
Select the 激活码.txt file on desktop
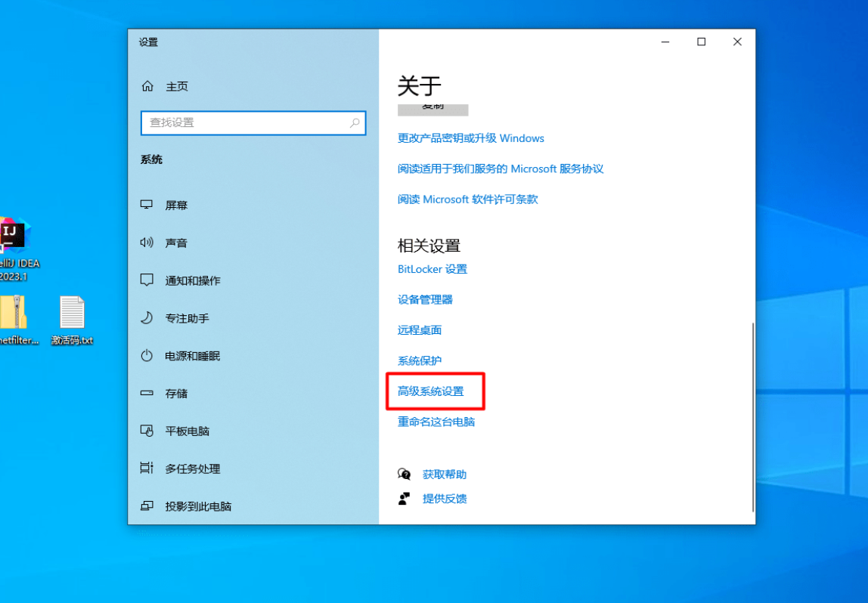click(72, 320)
